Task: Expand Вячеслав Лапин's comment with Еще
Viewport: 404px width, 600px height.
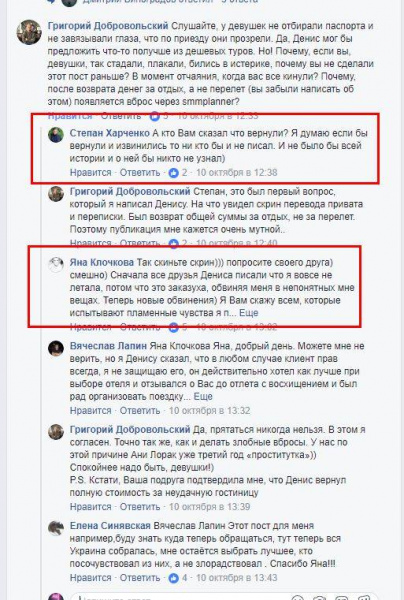Action: point(203,396)
